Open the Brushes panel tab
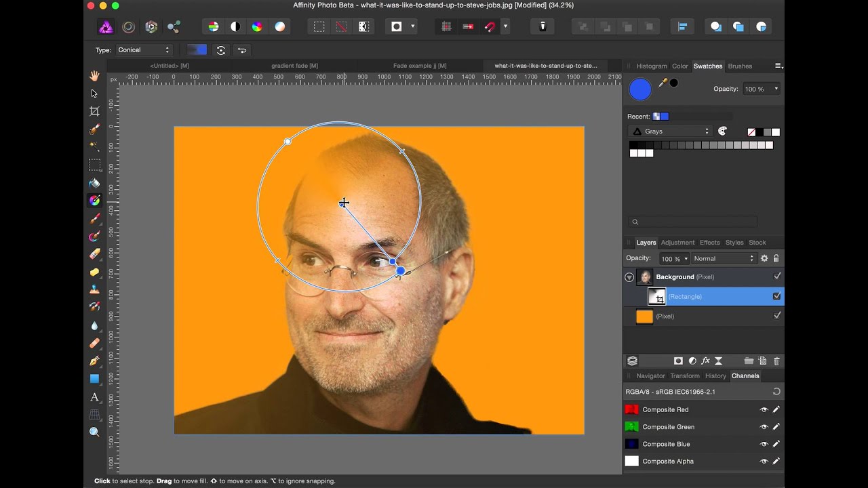The image size is (868, 488). 740,66
